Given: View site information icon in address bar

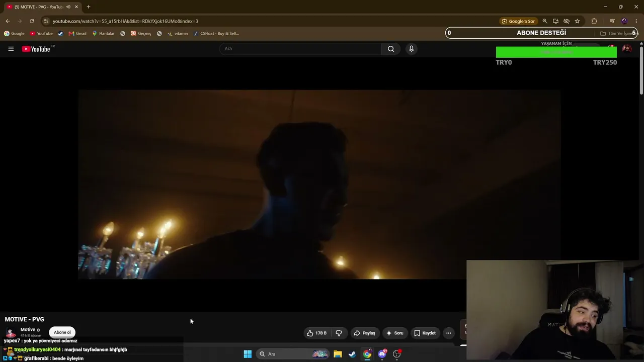Looking at the screenshot, I should point(46,21).
